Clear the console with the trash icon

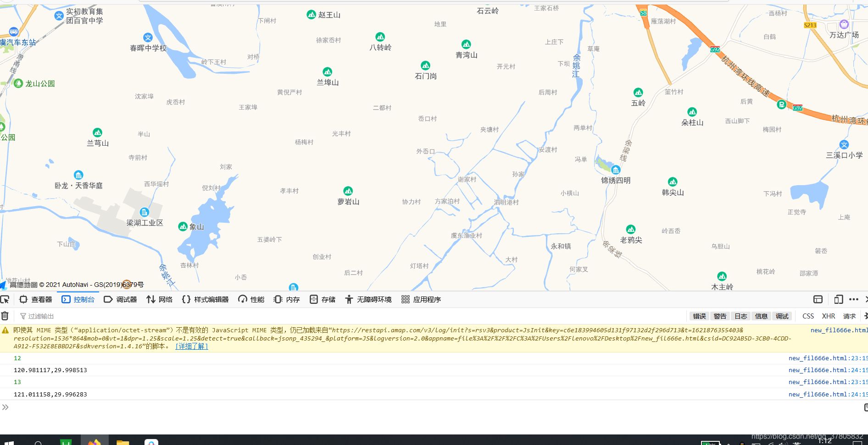(5, 316)
